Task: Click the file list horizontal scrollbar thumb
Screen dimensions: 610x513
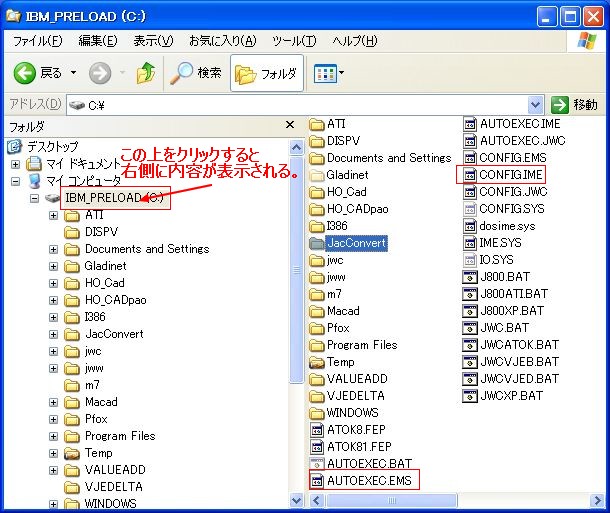Action: 392,500
